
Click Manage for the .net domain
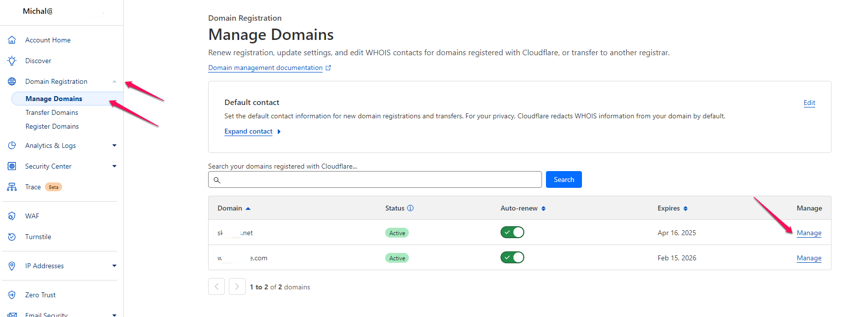pos(809,233)
